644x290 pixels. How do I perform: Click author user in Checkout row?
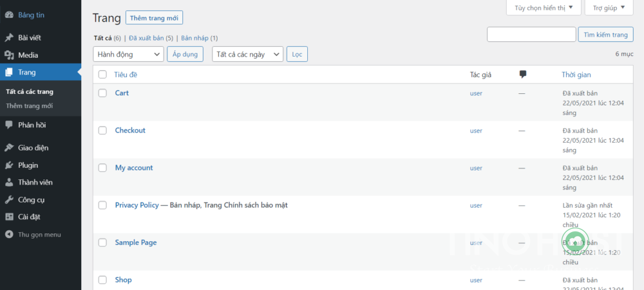[x=476, y=131]
